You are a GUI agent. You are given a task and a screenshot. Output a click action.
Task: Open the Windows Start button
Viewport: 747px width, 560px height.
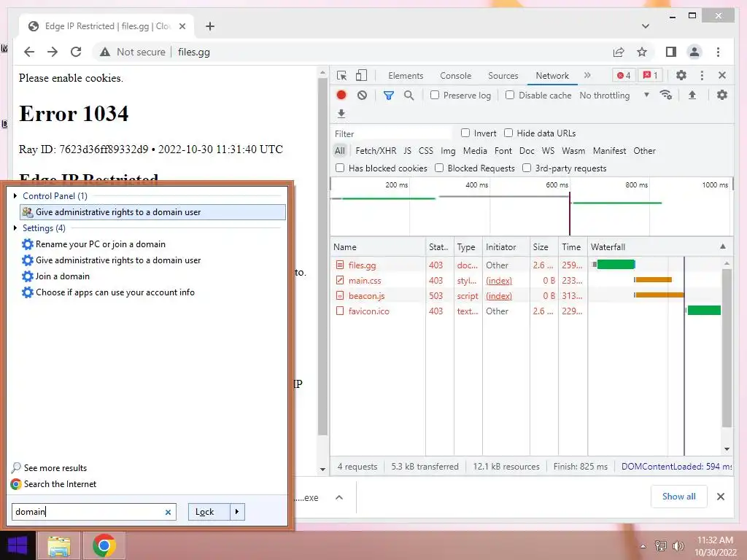pos(18,545)
